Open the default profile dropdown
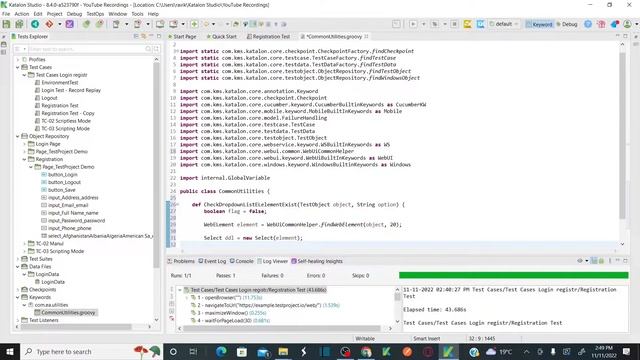Image resolution: width=640 pixels, height=360 pixels. point(504,24)
